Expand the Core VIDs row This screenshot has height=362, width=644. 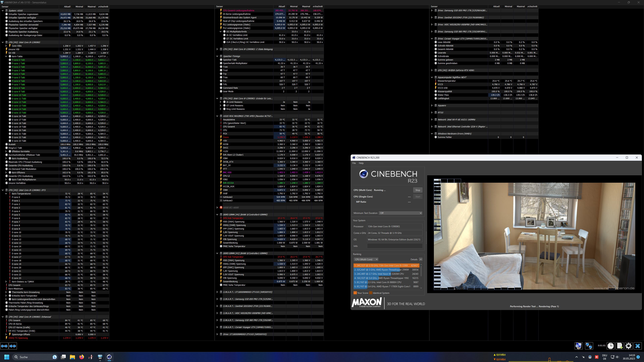pos(6,46)
